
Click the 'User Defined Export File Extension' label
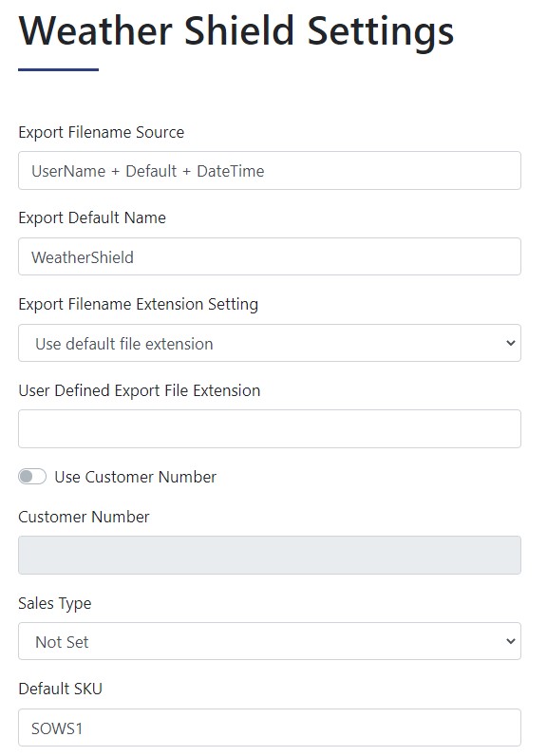(x=140, y=390)
